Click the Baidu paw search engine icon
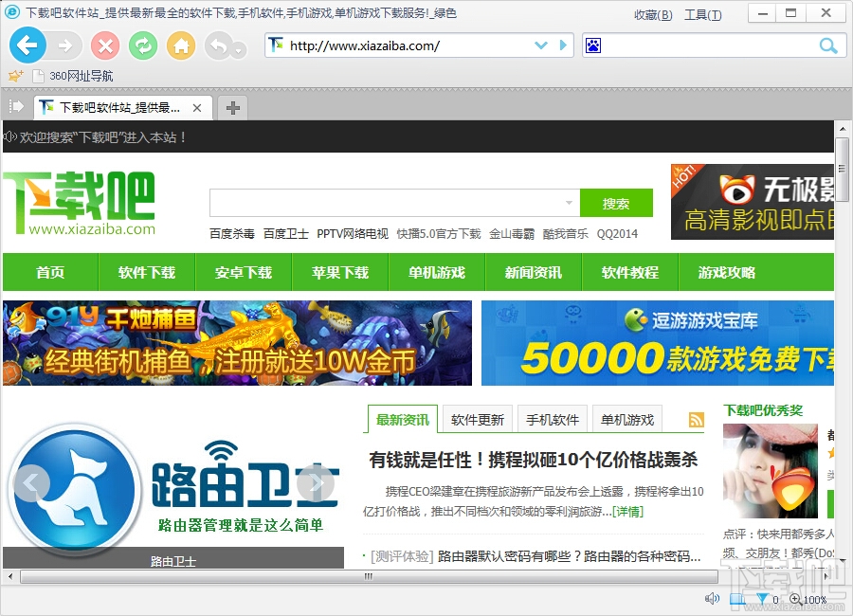This screenshot has width=853, height=616. pyautogui.click(x=593, y=45)
